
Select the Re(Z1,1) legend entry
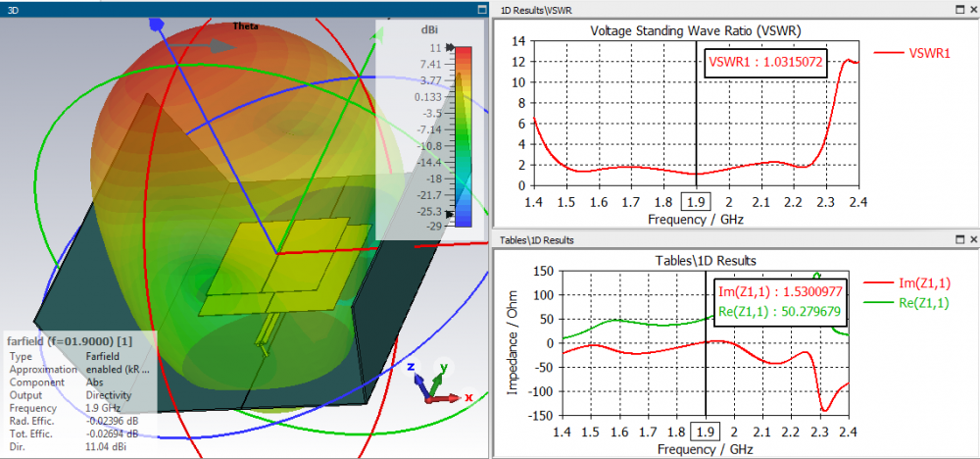pos(906,303)
